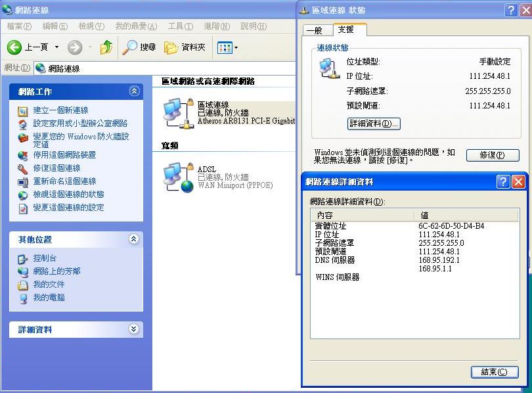Viewport: 532px width, 393px height.
Task: Select the 區域連線 network adapter icon
Action: click(x=178, y=113)
